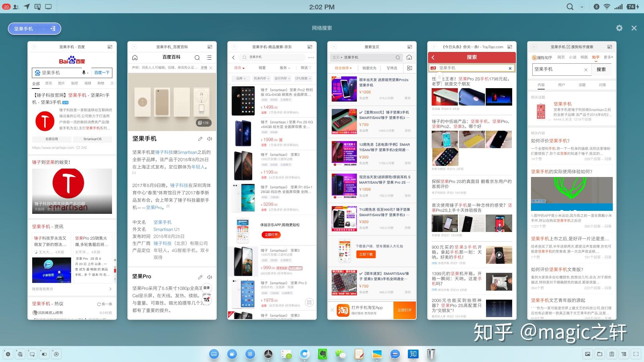
Task: Open the magnifier search in top status bar
Action: coord(570,7)
